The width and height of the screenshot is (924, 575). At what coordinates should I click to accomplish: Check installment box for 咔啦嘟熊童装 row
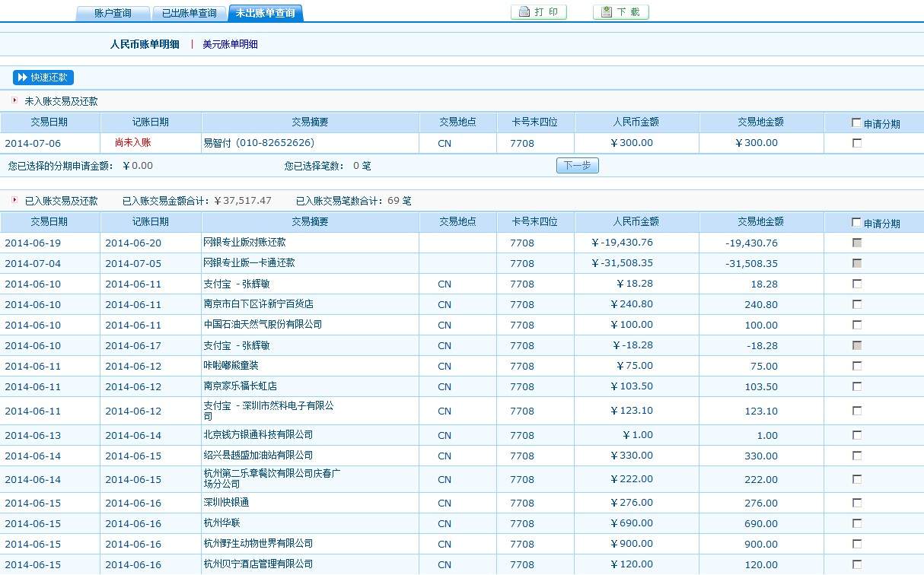pyautogui.click(x=857, y=366)
